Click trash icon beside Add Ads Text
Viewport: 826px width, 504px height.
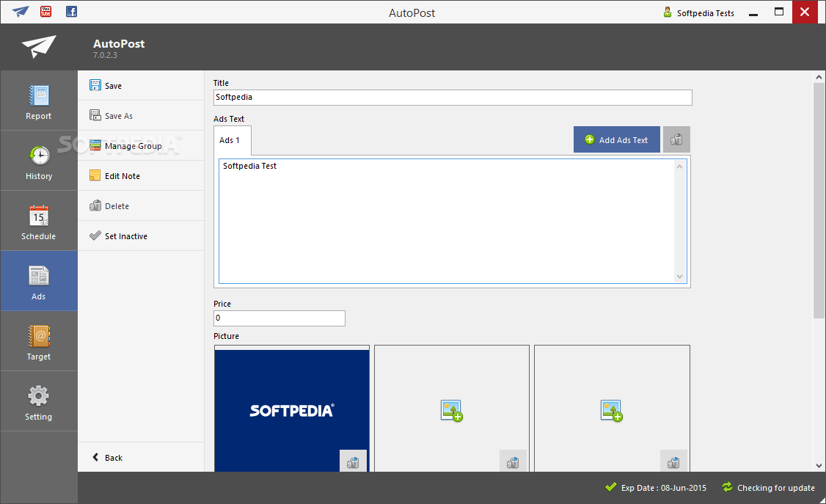pyautogui.click(x=676, y=139)
